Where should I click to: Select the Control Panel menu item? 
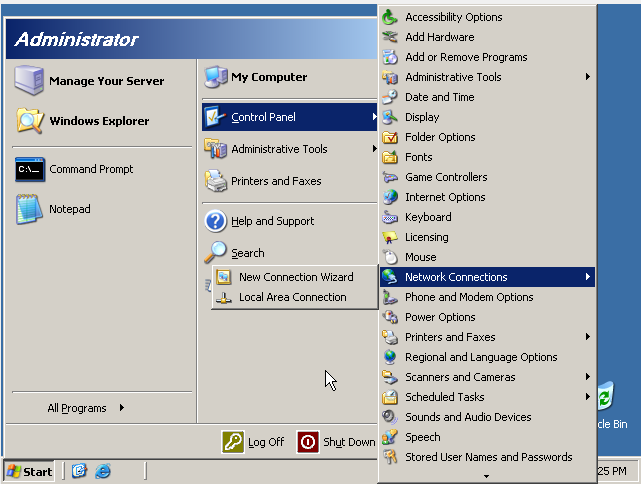pyautogui.click(x=289, y=117)
